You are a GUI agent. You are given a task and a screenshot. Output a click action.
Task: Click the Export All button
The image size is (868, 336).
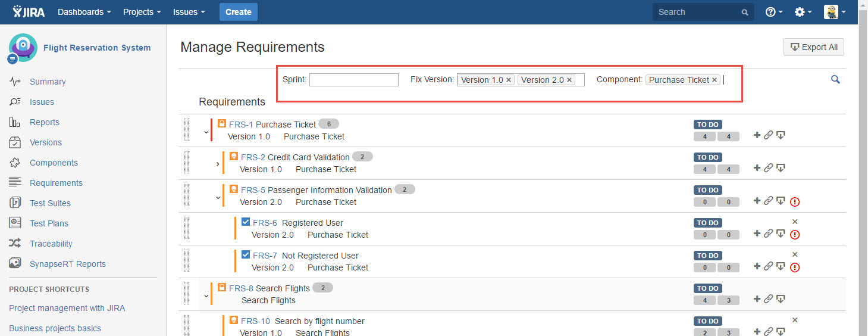coord(813,47)
